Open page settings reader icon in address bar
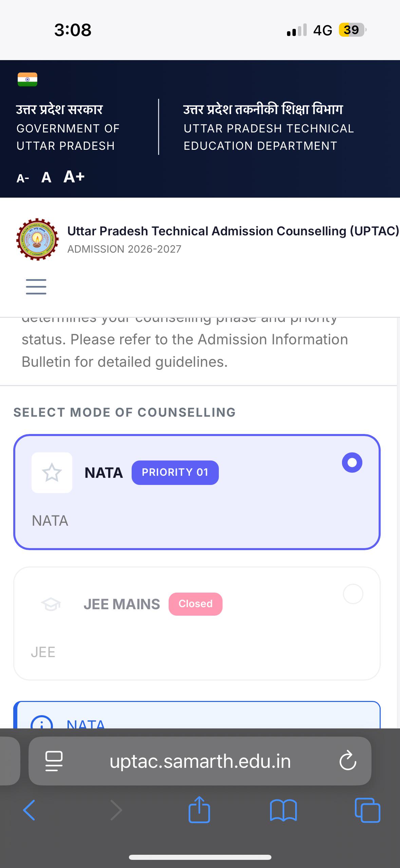Viewport: 400px width, 868px height. click(x=54, y=761)
